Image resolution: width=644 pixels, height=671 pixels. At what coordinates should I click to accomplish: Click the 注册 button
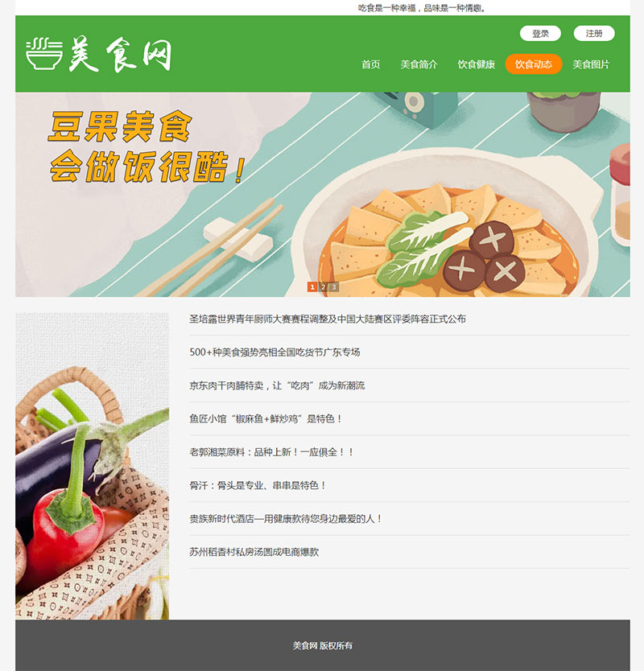pyautogui.click(x=594, y=33)
